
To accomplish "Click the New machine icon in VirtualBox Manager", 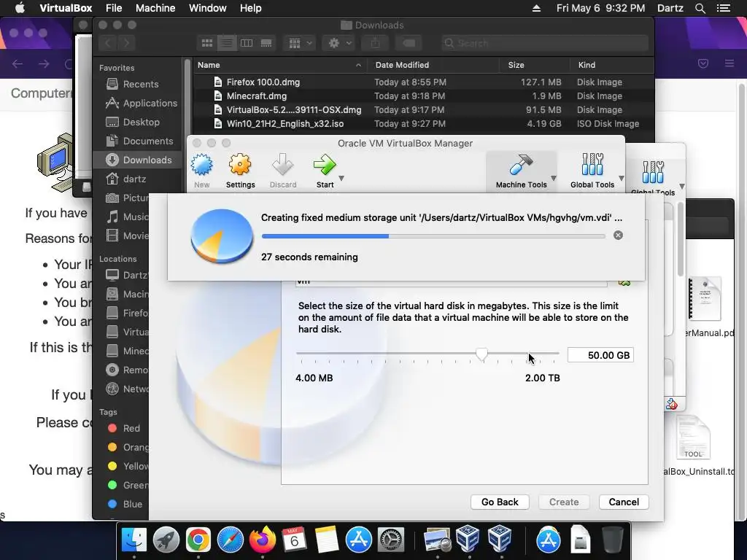I will pos(202,166).
